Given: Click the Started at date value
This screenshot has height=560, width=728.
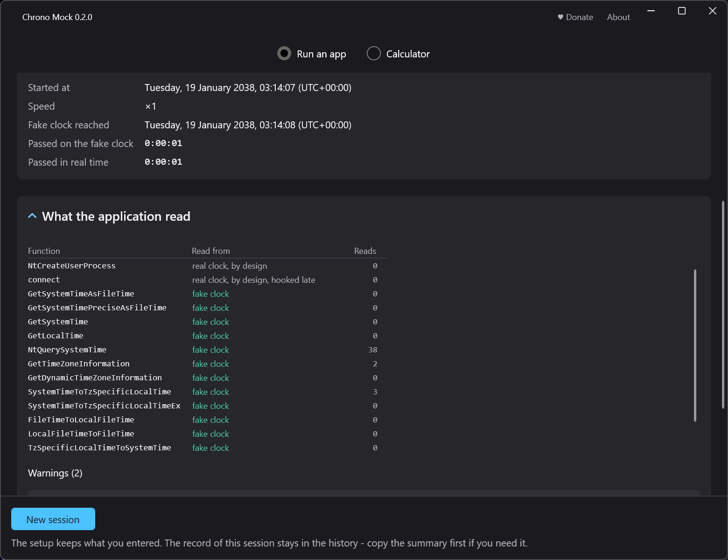Looking at the screenshot, I should pos(248,88).
